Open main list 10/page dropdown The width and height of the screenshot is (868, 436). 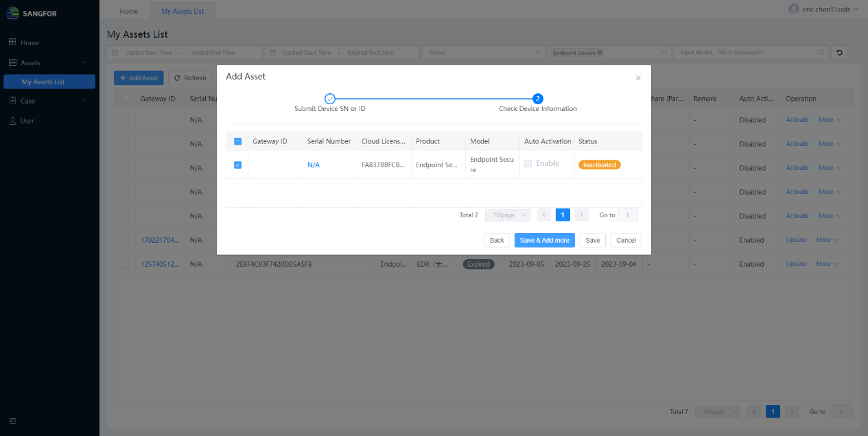[x=718, y=412]
